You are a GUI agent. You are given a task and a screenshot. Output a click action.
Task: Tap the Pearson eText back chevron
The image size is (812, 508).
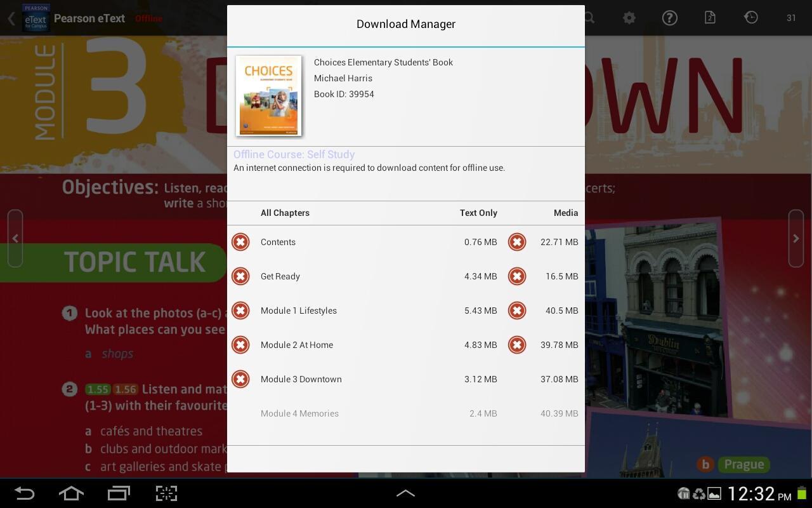tap(11, 18)
